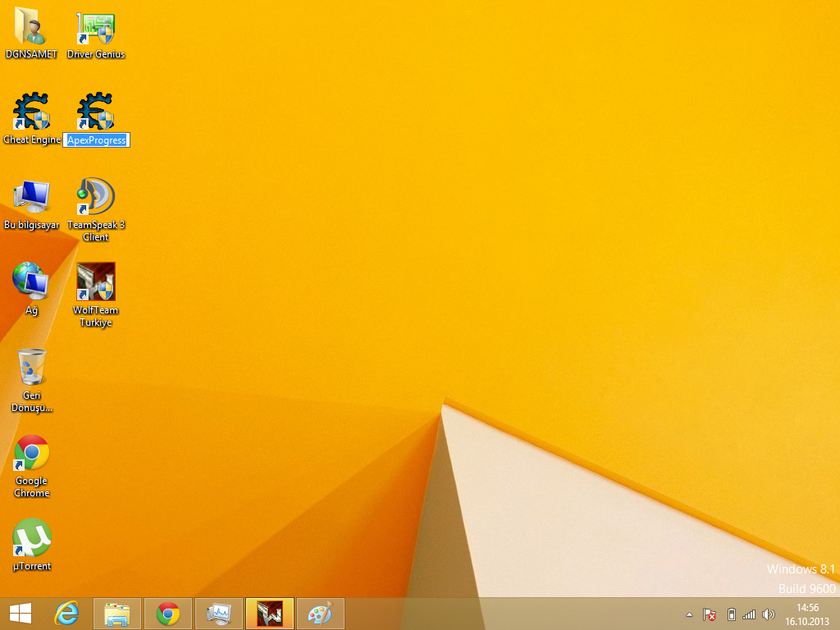Show hidden tray icons arrow

pos(689,615)
